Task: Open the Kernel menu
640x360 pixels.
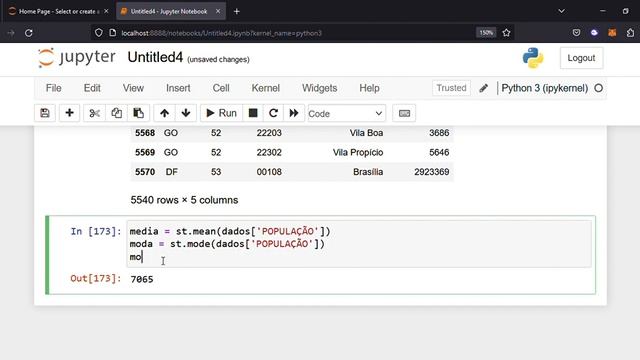Action: (265, 88)
